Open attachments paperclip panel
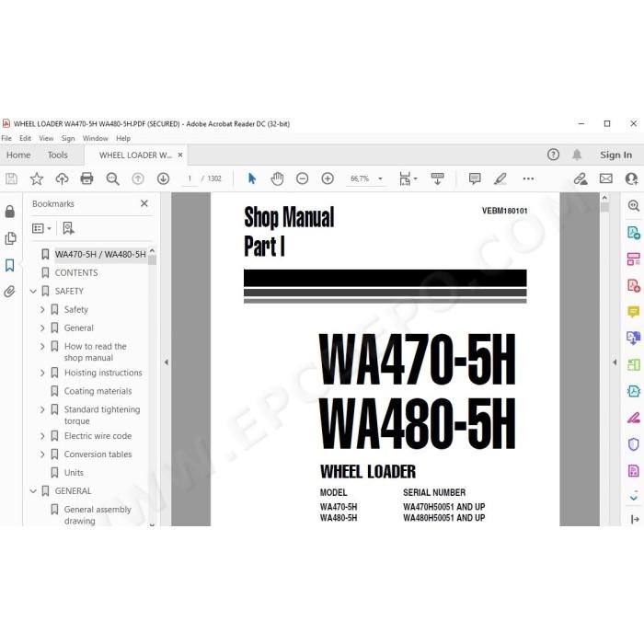The height and width of the screenshot is (644, 644). (x=10, y=292)
